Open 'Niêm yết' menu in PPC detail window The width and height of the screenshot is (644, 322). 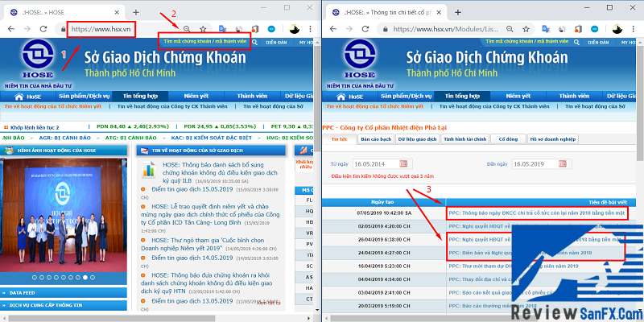tap(518, 96)
